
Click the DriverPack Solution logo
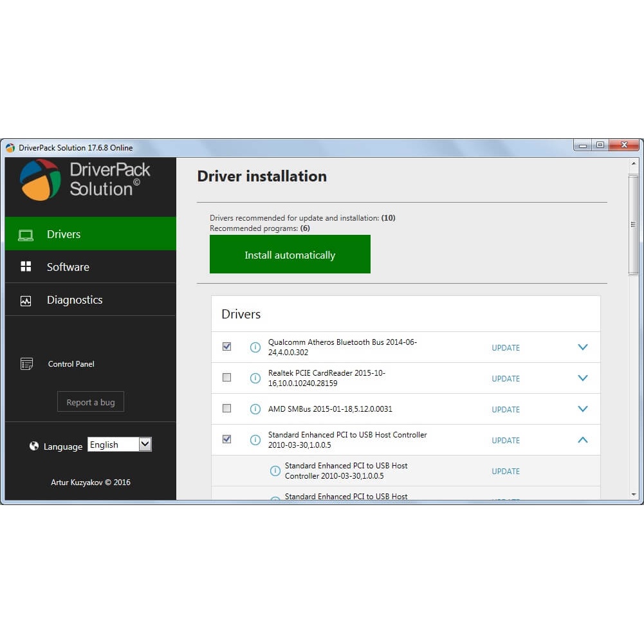click(41, 180)
